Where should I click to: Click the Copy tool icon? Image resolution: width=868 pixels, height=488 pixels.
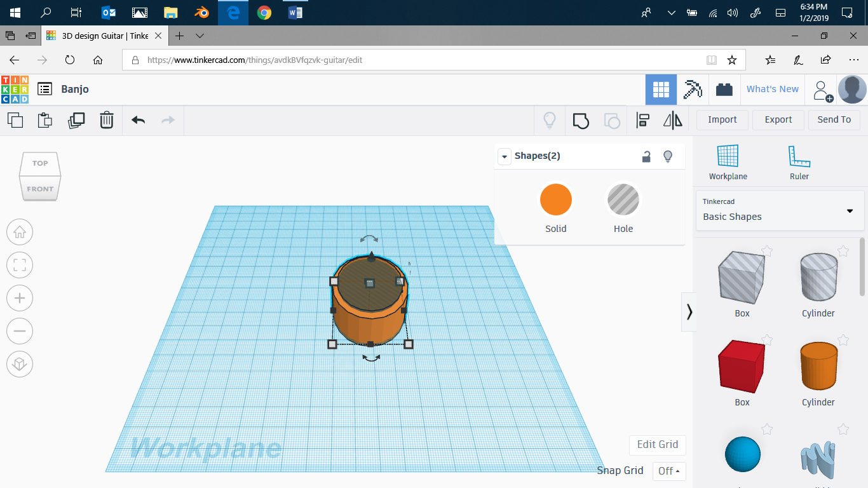pos(15,119)
